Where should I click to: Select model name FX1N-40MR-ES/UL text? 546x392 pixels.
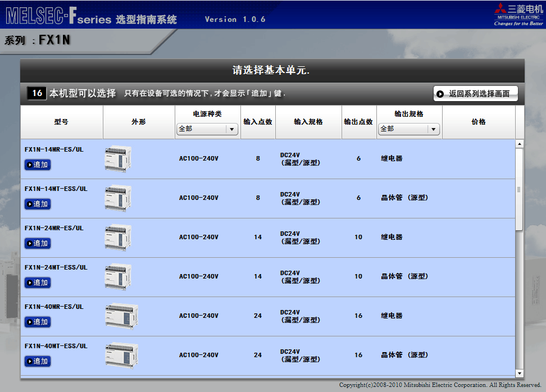coord(54,307)
